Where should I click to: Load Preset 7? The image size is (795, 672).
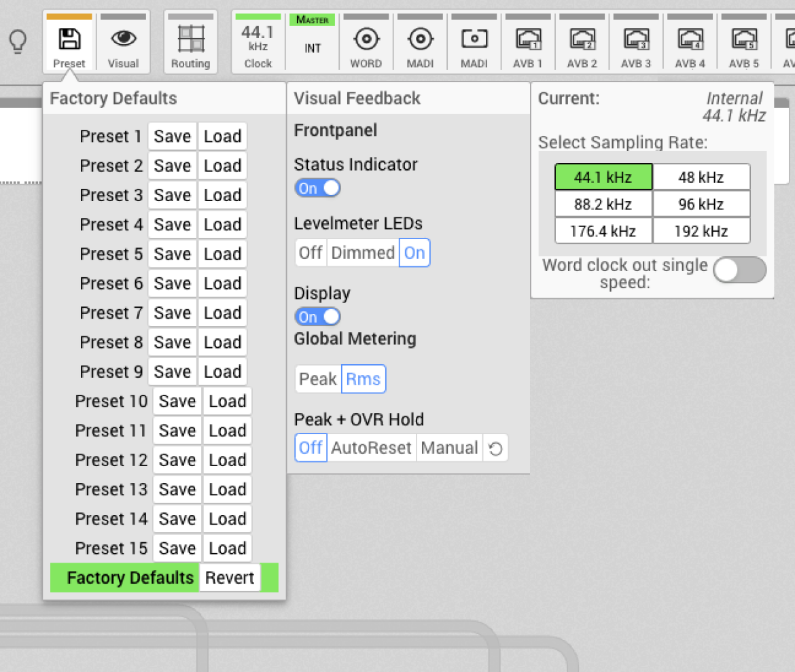[222, 313]
